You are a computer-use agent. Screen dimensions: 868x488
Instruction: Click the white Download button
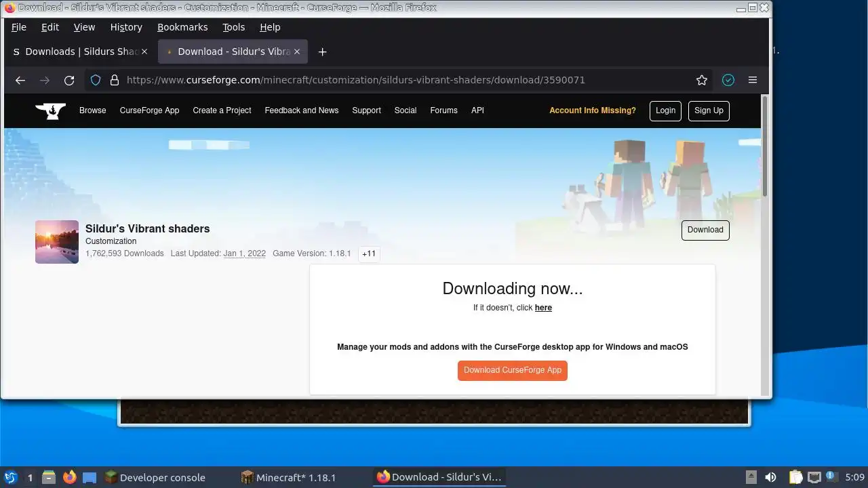[x=705, y=230]
